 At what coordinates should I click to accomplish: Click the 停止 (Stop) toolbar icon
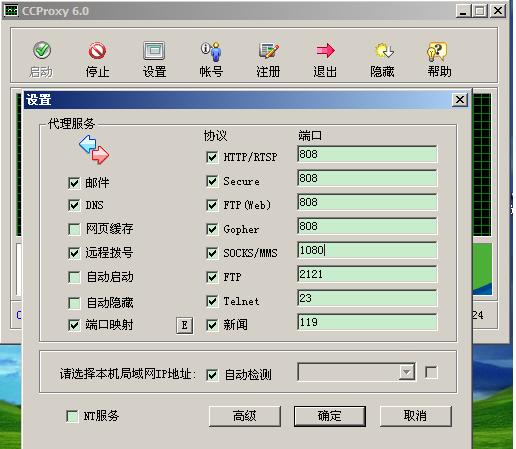pos(97,51)
